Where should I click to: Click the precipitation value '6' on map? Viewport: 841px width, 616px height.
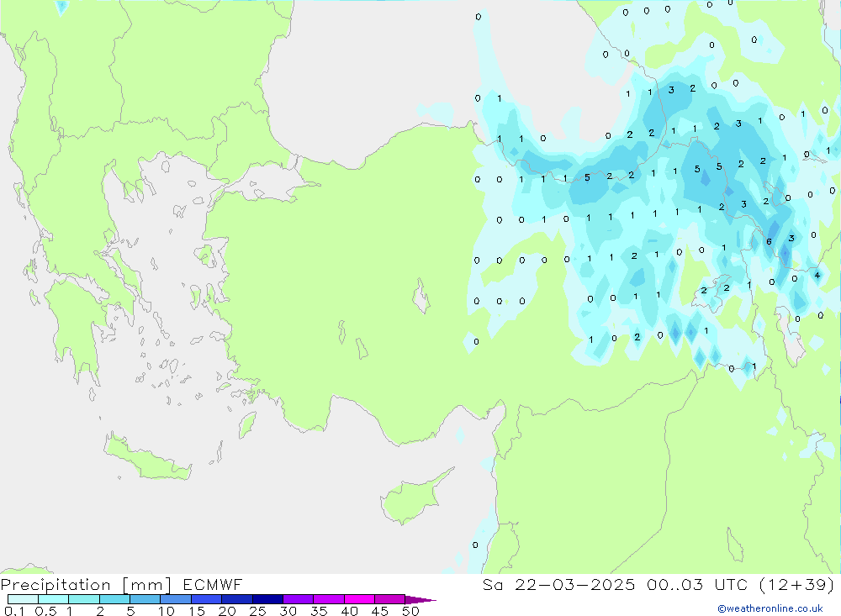click(769, 242)
